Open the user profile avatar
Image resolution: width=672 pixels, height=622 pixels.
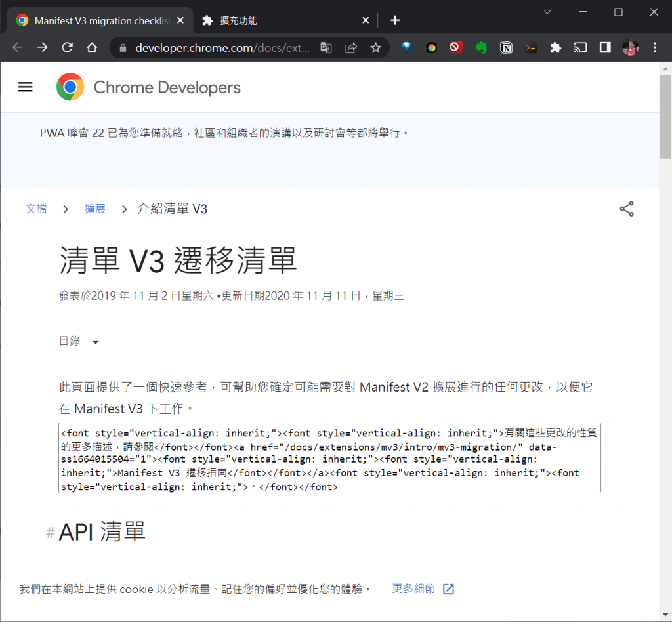pos(631,47)
